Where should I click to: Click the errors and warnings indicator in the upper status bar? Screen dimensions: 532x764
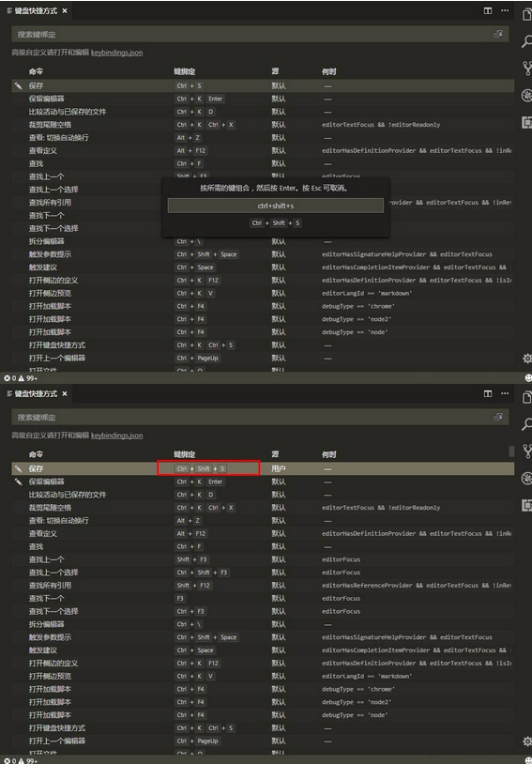point(21,378)
